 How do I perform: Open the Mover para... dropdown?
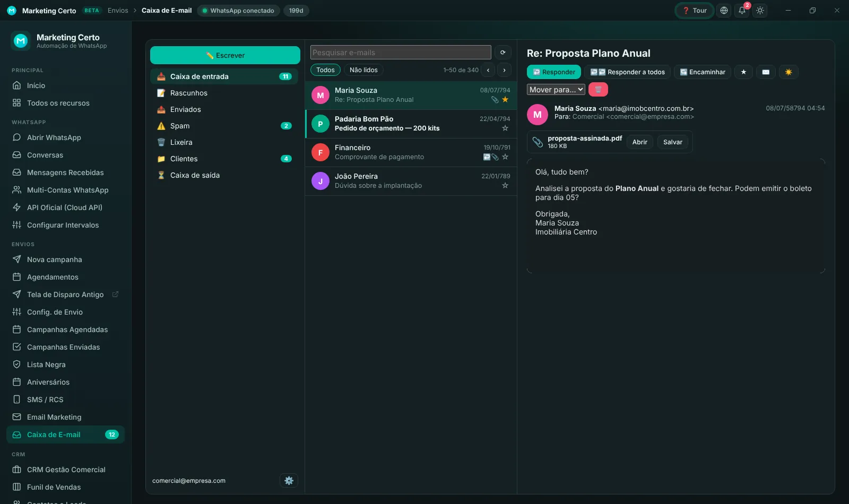(x=556, y=90)
